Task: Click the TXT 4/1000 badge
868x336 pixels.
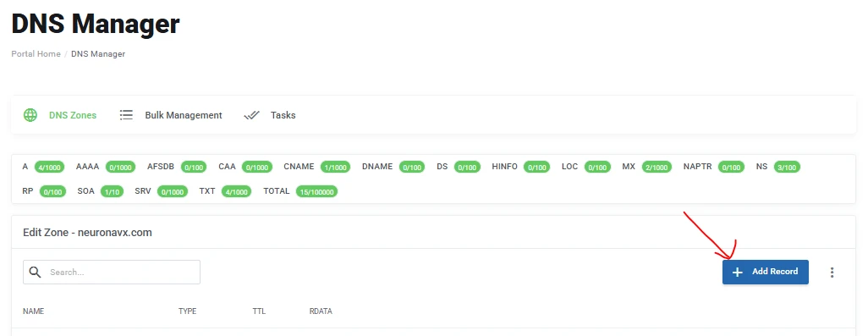Action: click(x=236, y=191)
